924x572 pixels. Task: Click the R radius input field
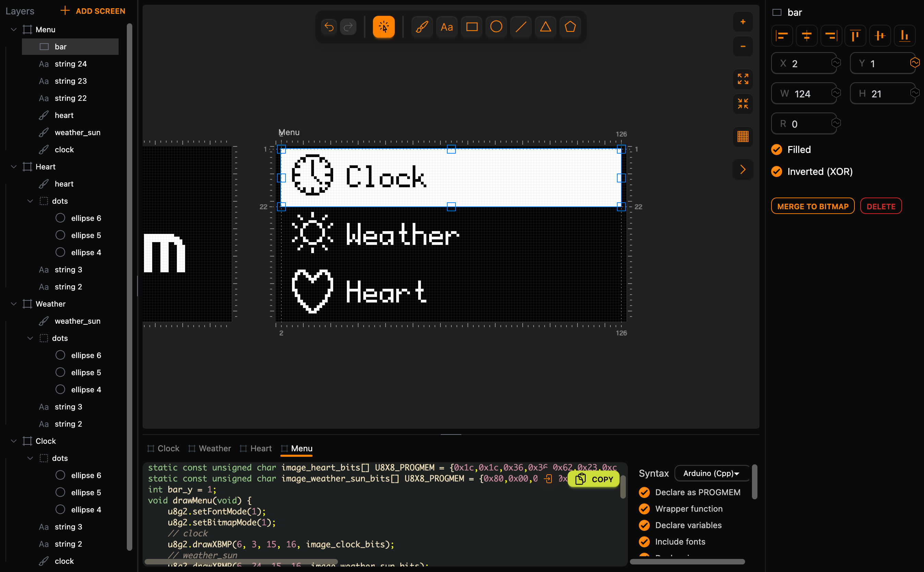(803, 124)
